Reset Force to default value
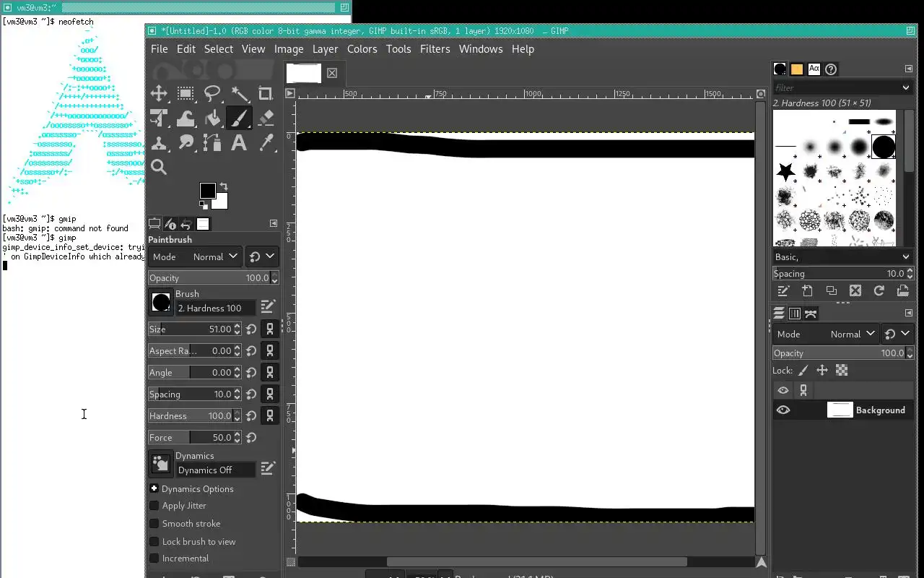This screenshot has height=578, width=924. click(251, 437)
